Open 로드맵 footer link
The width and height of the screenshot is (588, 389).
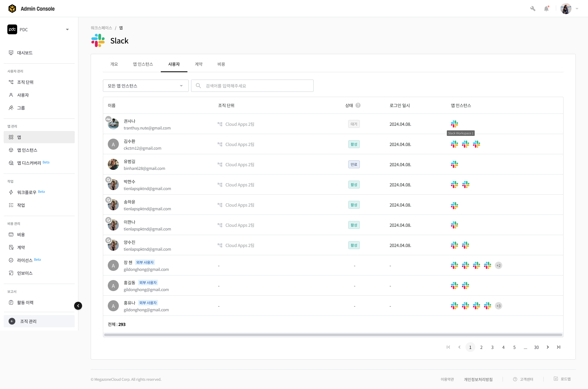tap(562, 379)
